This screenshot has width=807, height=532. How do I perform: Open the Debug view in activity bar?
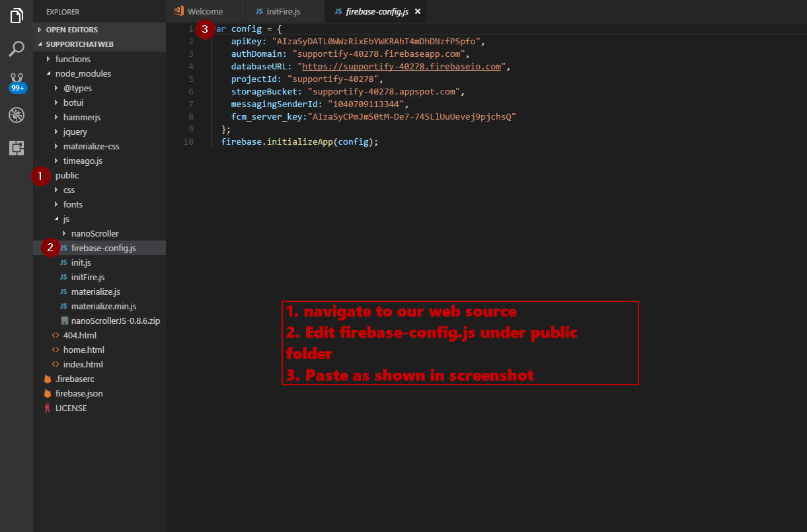tap(17, 115)
